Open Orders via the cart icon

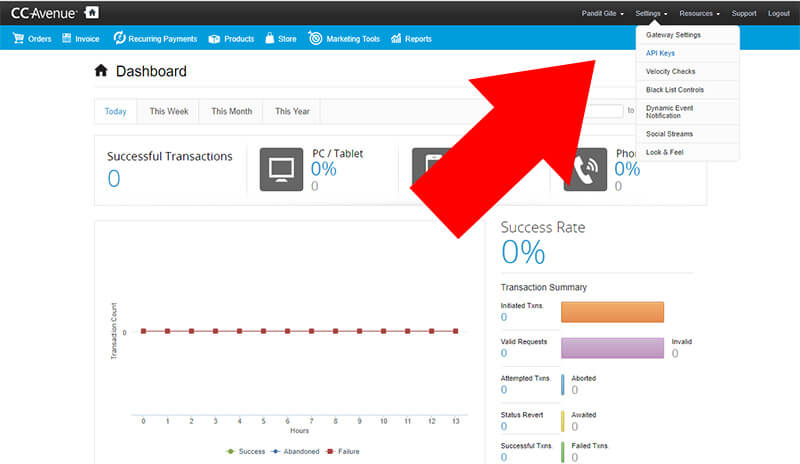(18, 39)
